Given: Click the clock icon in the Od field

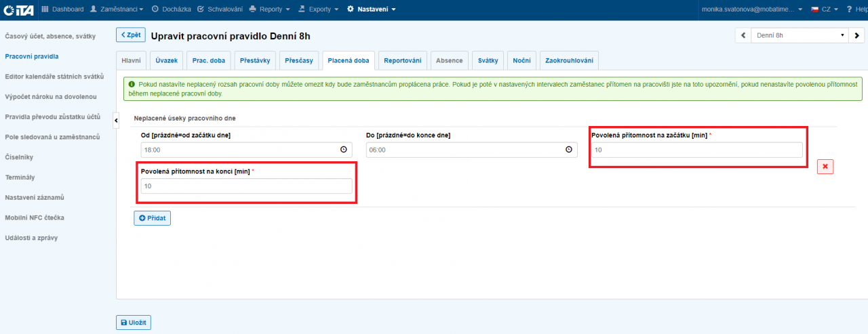Looking at the screenshot, I should coord(343,150).
